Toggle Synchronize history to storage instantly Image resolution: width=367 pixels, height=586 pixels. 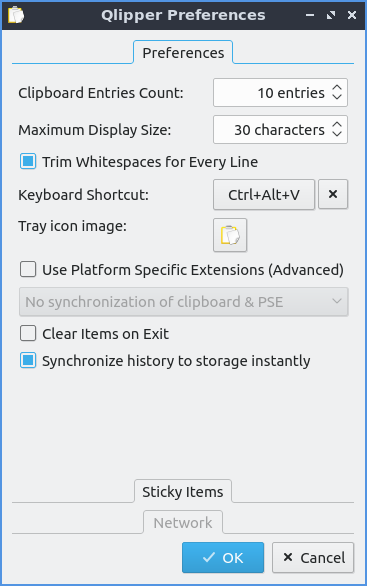[x=28, y=361]
